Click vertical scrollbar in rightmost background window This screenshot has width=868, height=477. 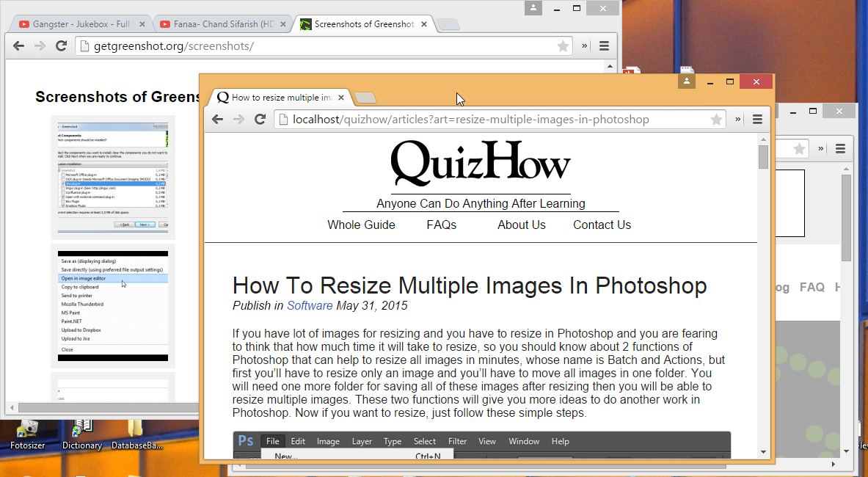(846, 218)
